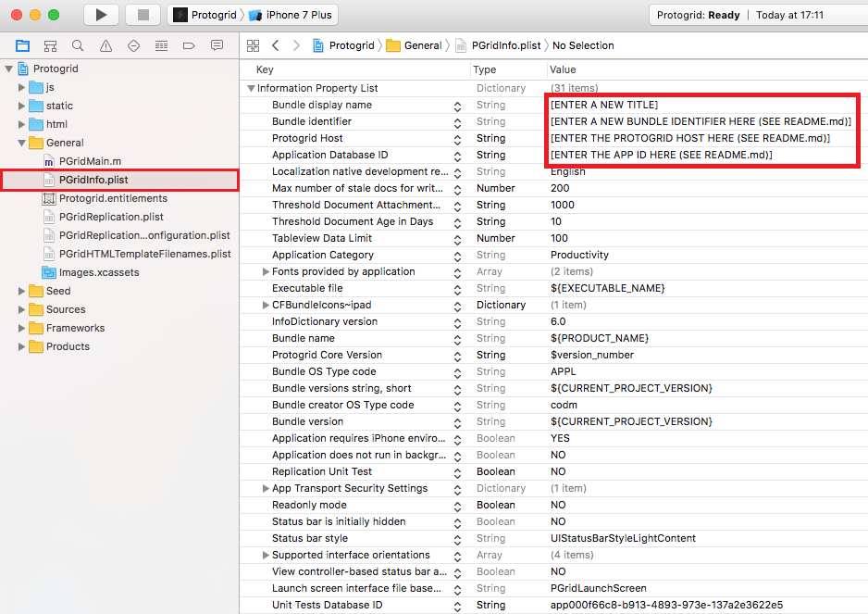Expand the Frameworks folder

(21, 328)
